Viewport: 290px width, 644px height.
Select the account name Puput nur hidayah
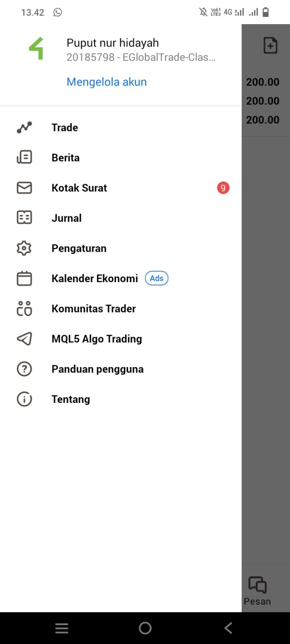pyautogui.click(x=113, y=43)
